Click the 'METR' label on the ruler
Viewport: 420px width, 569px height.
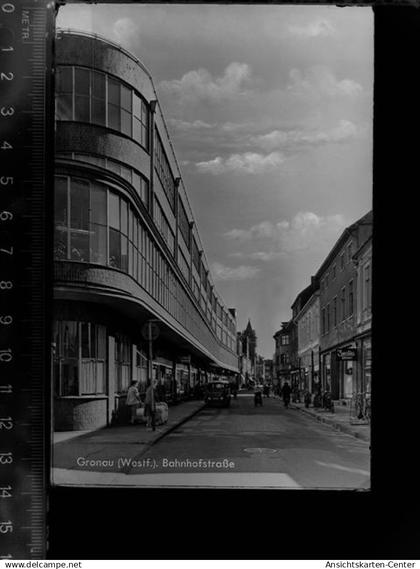point(25,24)
